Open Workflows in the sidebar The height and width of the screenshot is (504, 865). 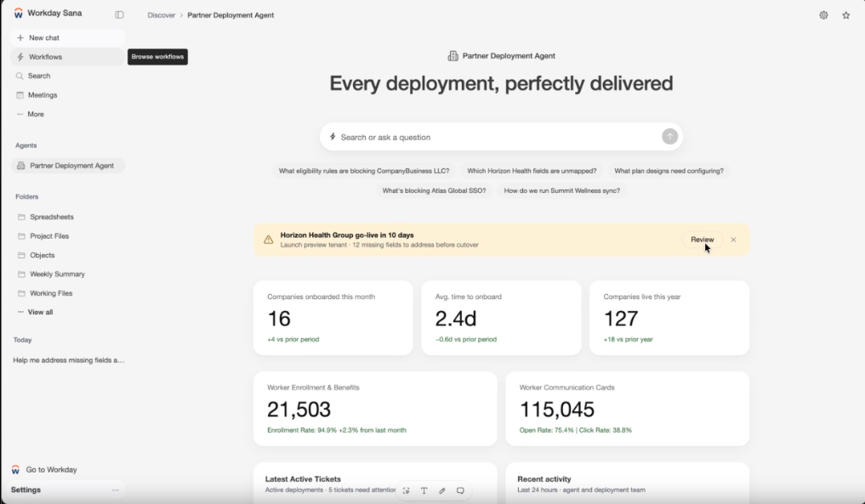[x=67, y=57]
